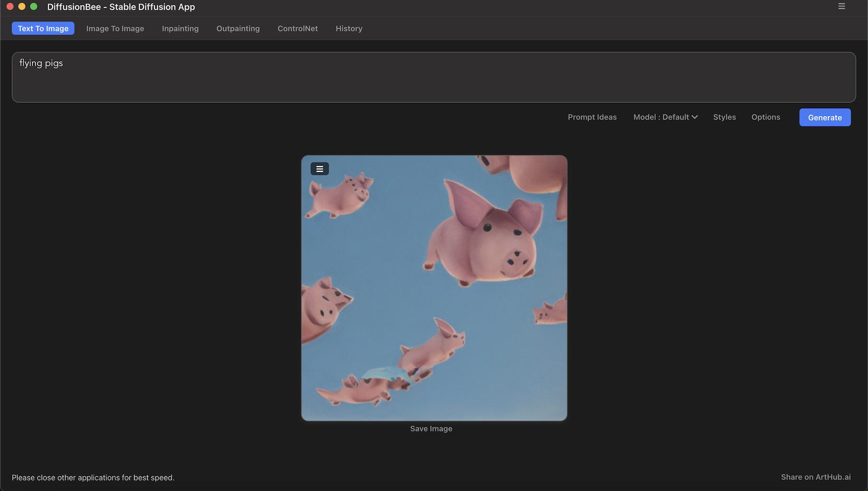Image resolution: width=868 pixels, height=491 pixels.
Task: Open the Styles menu
Action: coord(724,117)
